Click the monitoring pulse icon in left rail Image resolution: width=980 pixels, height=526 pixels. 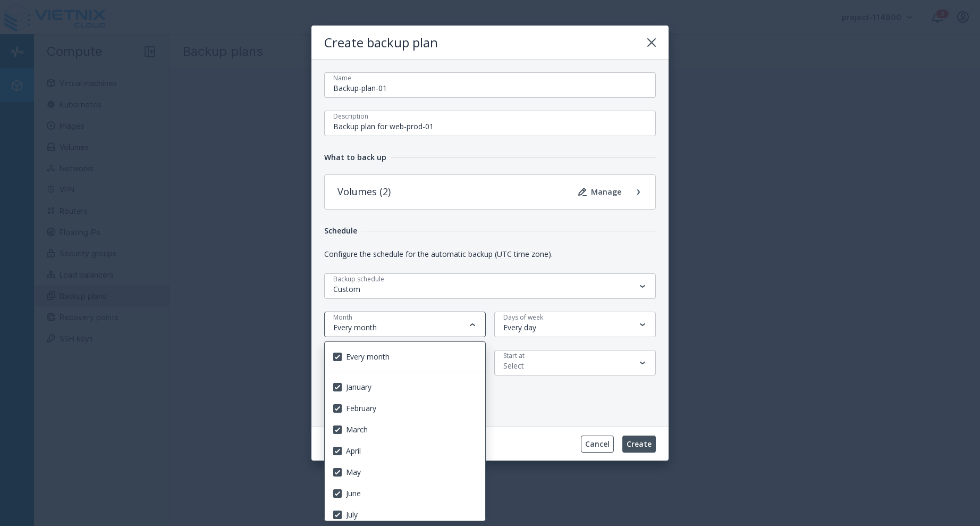(x=17, y=52)
